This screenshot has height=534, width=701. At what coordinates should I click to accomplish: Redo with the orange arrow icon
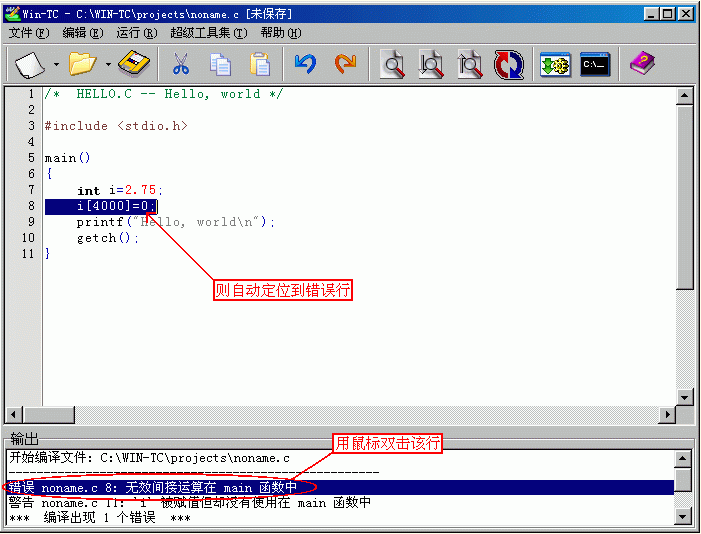pos(346,64)
